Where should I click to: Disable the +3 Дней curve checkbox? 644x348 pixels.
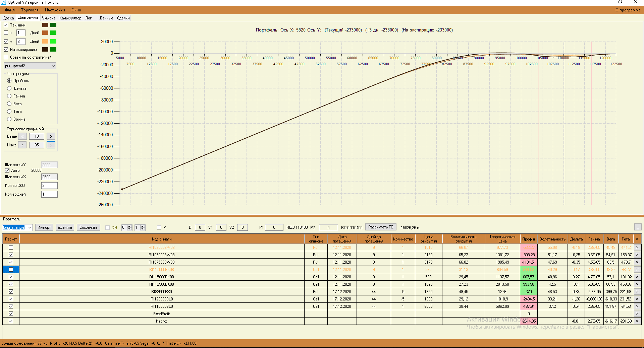tap(6, 42)
